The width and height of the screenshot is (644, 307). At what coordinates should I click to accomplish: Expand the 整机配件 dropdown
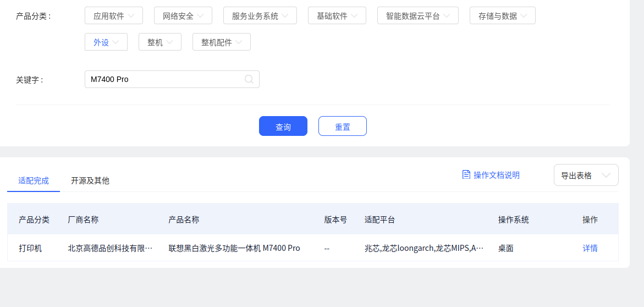(222, 42)
